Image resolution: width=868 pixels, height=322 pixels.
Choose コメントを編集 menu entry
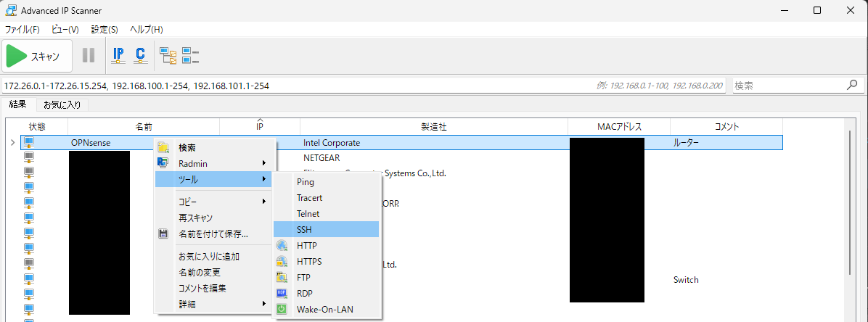[215, 288]
